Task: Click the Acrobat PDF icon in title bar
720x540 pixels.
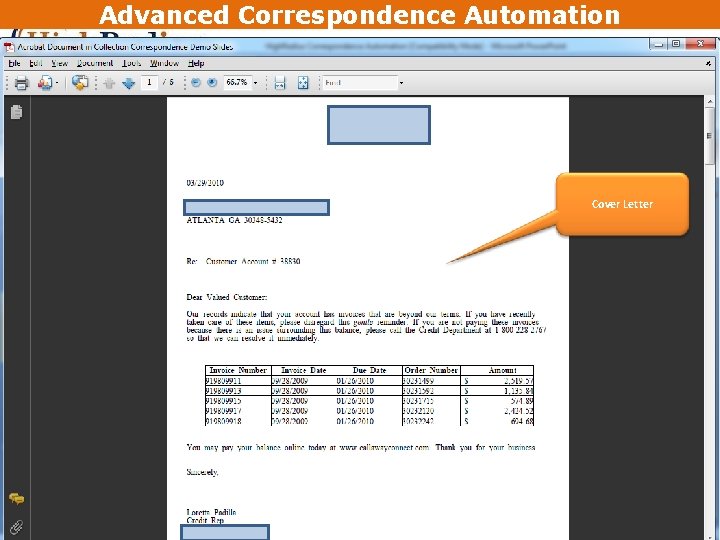Action: (9, 47)
